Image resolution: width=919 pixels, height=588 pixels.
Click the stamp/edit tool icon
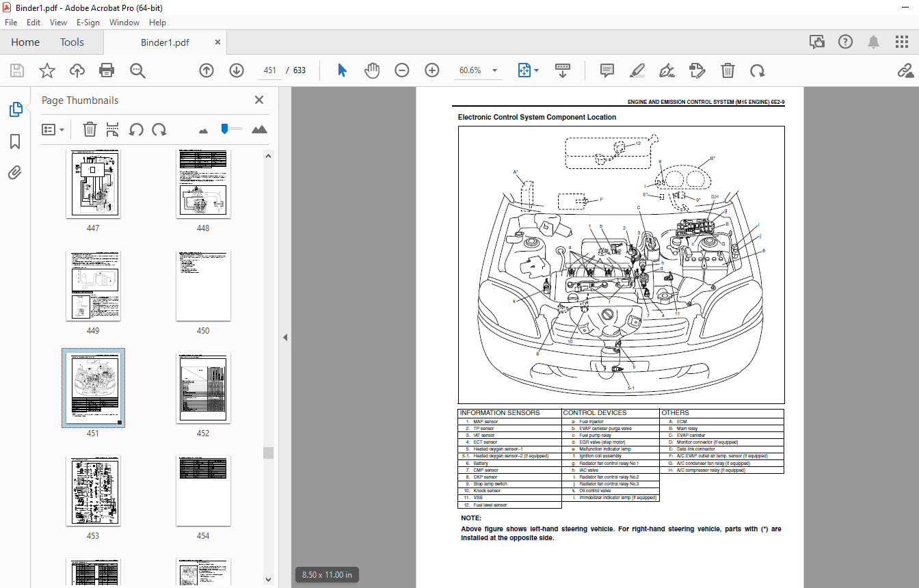697,70
